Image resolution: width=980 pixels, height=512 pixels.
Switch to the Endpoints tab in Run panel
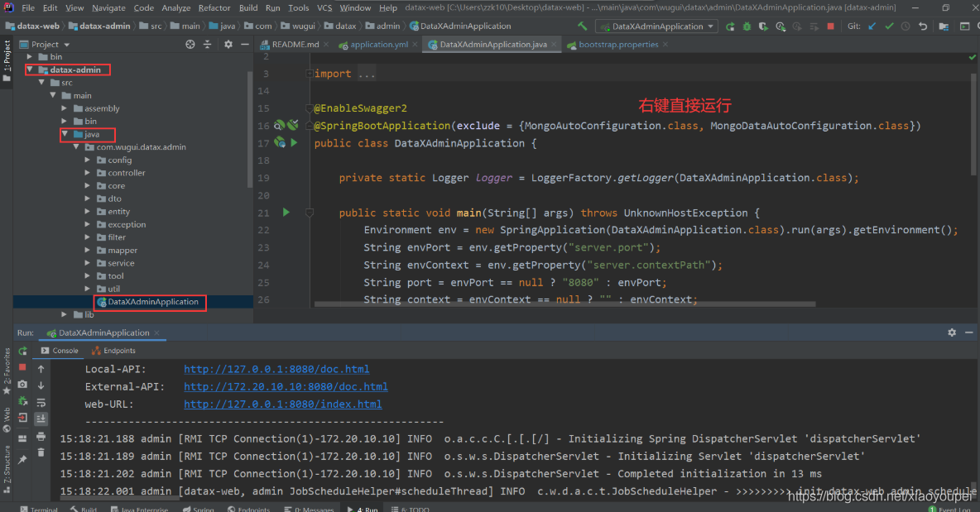pos(113,351)
